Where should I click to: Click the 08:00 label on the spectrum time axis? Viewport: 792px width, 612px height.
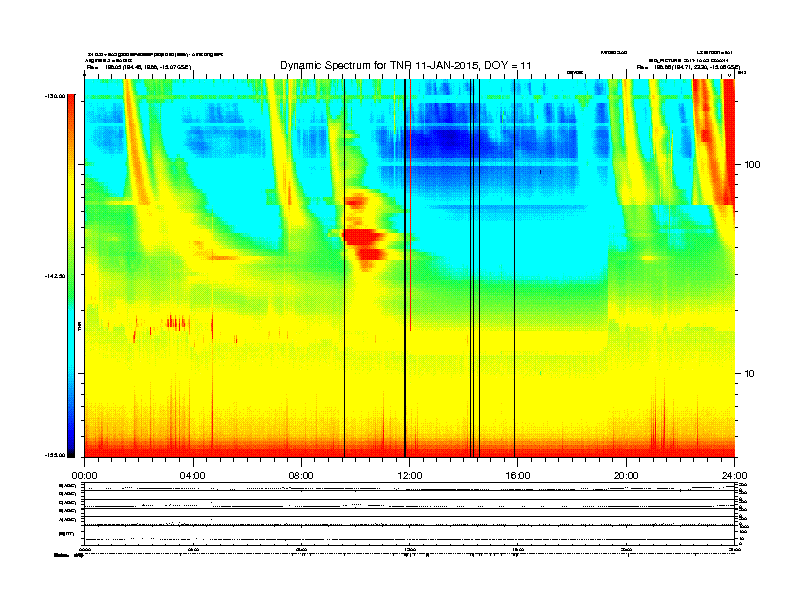(301, 476)
